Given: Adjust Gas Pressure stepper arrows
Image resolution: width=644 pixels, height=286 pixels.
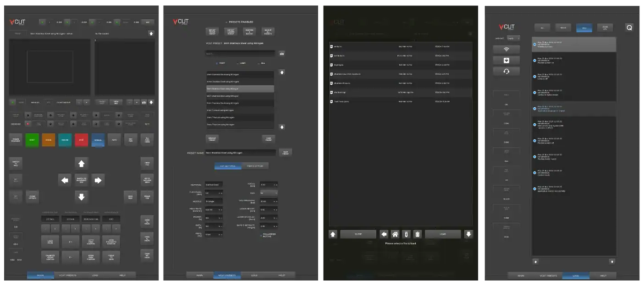Looking at the screenshot, I should [x=275, y=201].
